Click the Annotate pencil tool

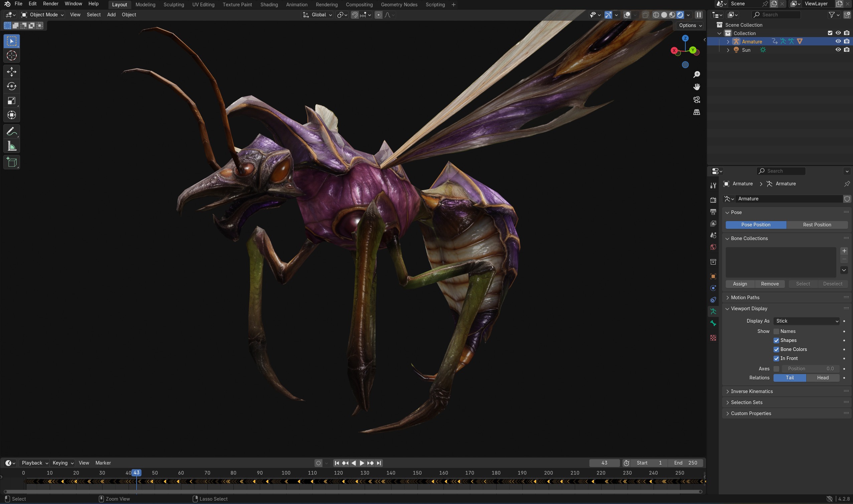(x=12, y=132)
